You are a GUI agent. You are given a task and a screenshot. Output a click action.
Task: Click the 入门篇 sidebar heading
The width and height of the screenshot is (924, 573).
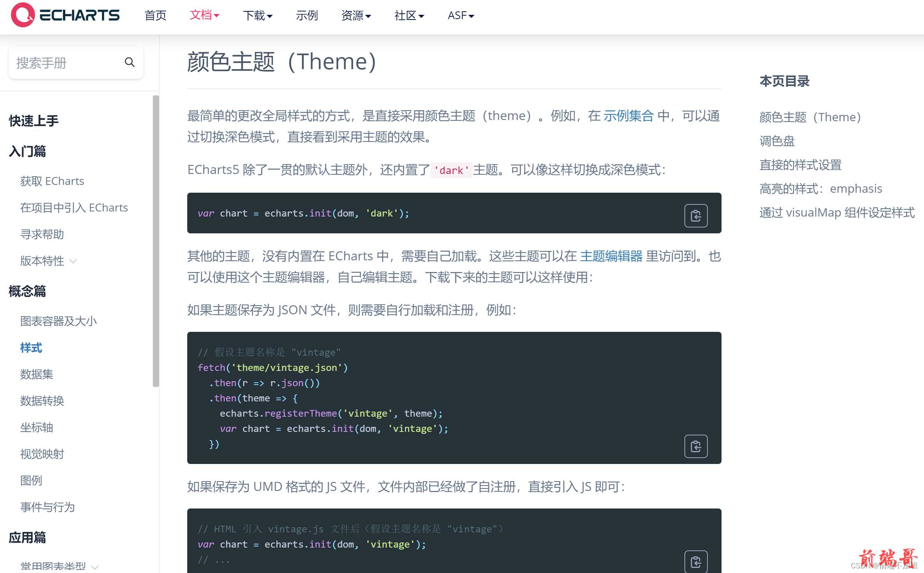27,151
